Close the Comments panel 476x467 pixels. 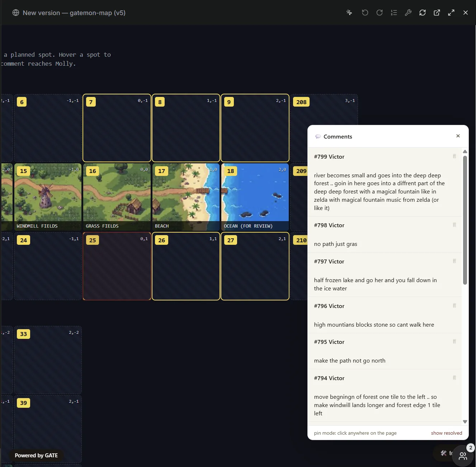458,136
